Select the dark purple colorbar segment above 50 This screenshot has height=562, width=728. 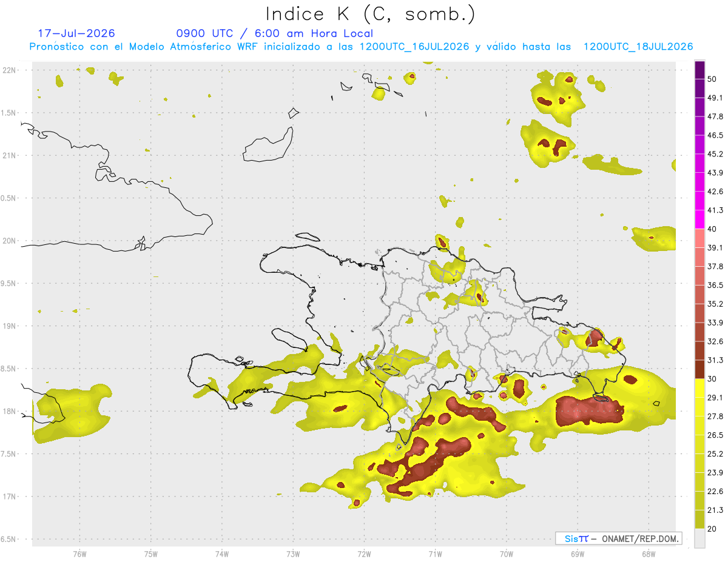[x=700, y=70]
